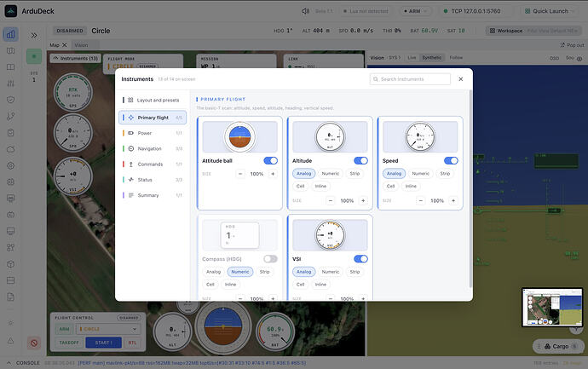Open the Instruments (13) map button
This screenshot has width=588, height=369.
click(75, 58)
